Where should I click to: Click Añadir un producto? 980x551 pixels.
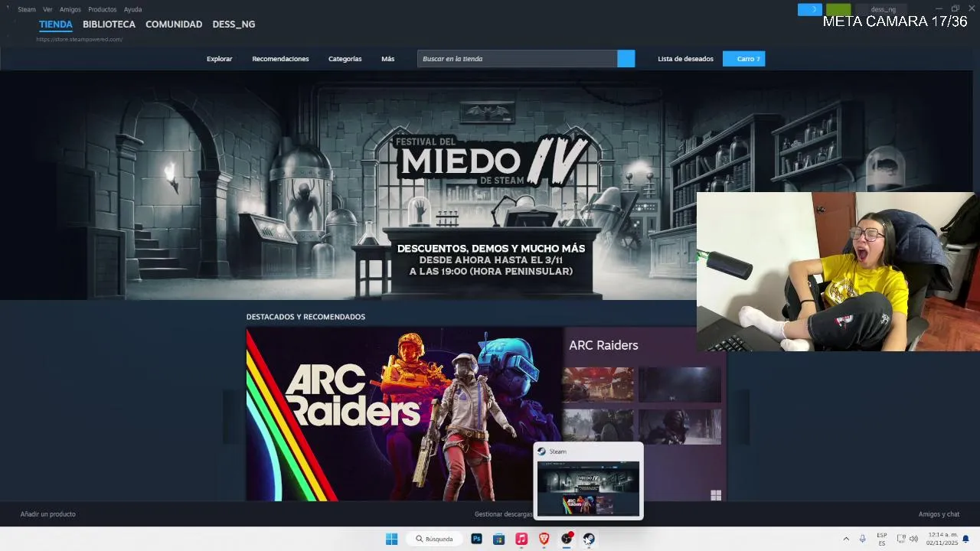(47, 514)
